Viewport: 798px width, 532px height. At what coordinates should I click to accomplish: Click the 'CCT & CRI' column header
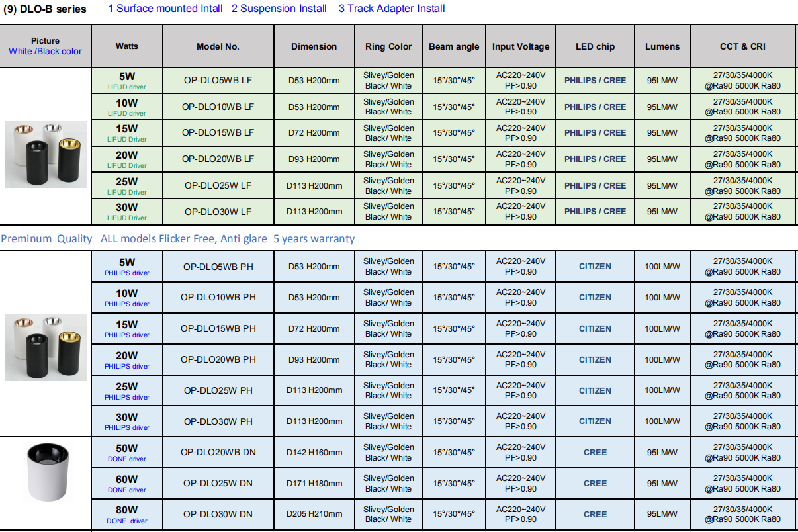pos(743,46)
